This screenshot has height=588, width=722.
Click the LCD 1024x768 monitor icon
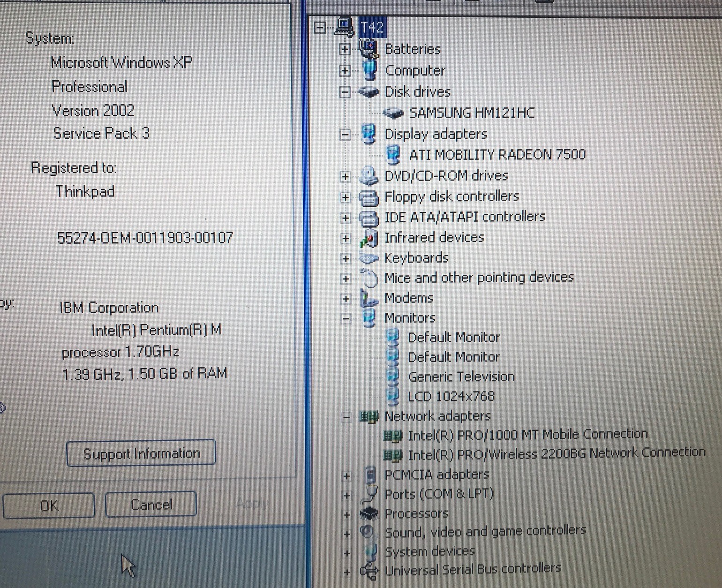point(392,396)
